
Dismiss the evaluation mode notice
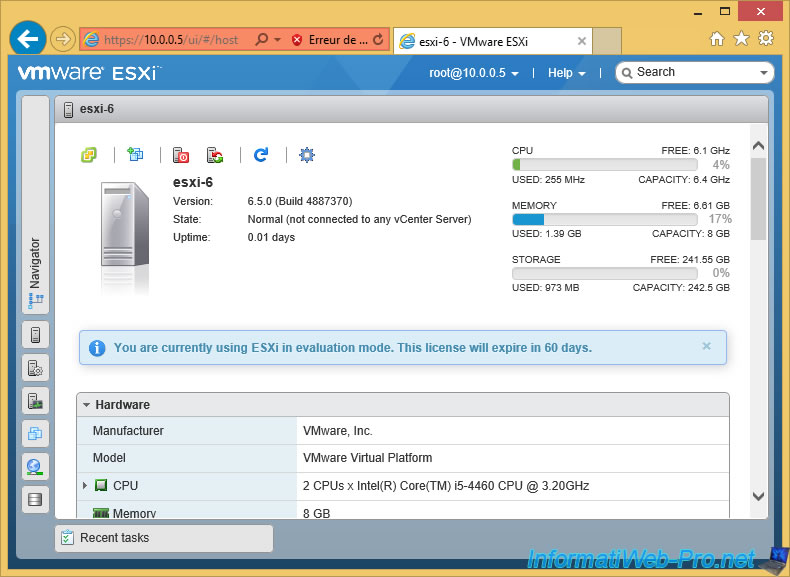coord(706,346)
